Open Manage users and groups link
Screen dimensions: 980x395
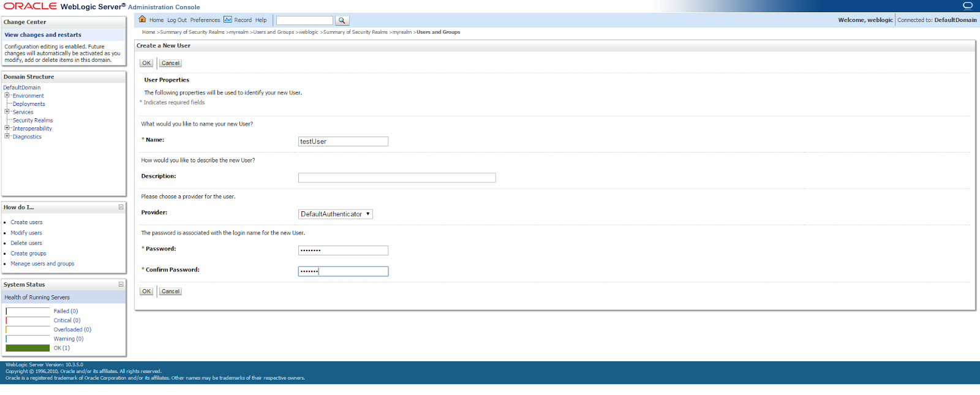tap(42, 264)
